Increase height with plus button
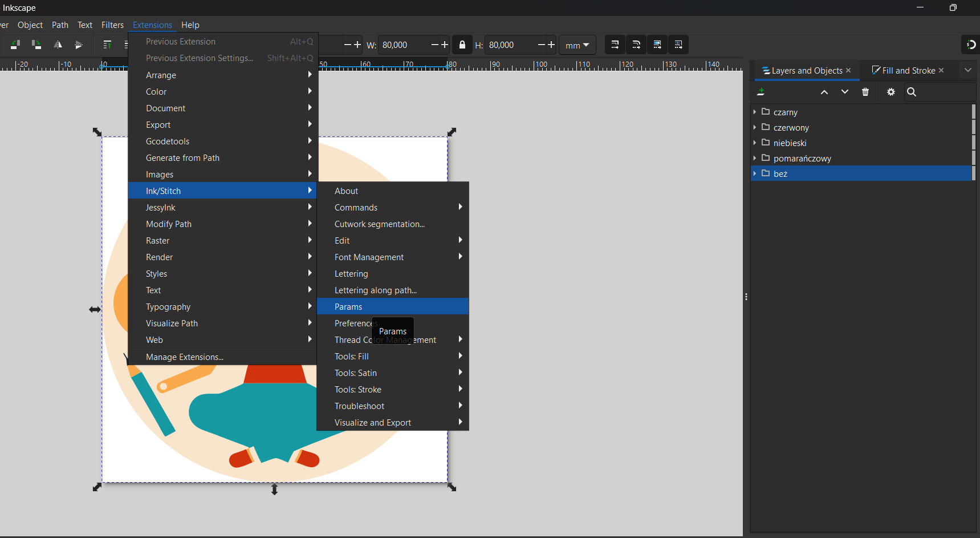 click(551, 45)
